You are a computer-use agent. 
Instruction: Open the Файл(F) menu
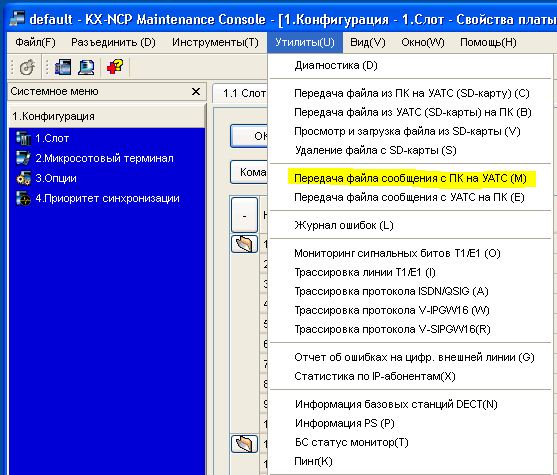pyautogui.click(x=35, y=42)
